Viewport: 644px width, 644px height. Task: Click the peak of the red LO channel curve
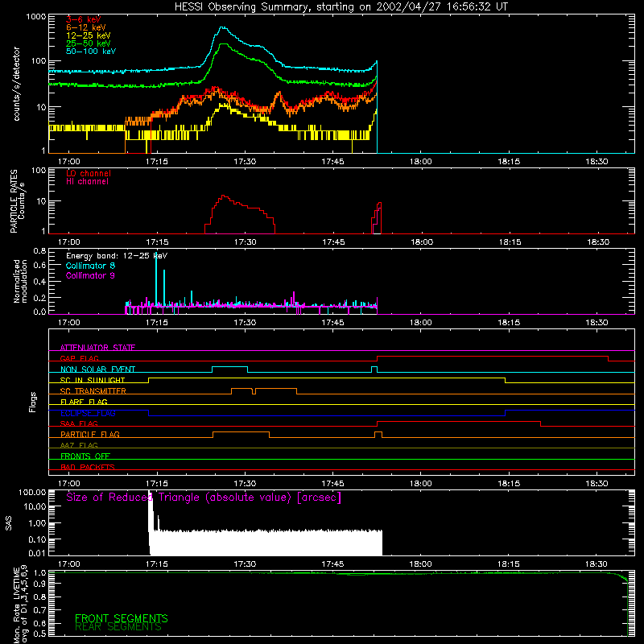(223, 196)
